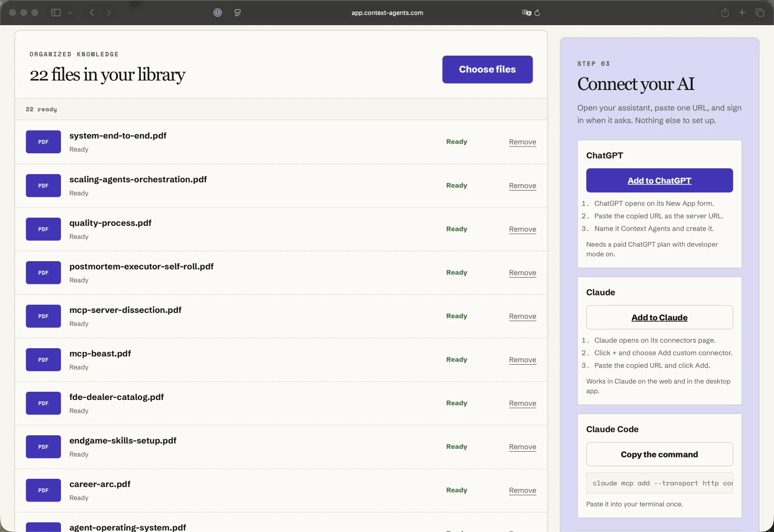Select the endgame-skills-setup.pdf file name
The width and height of the screenshot is (774, 532).
[123, 441]
